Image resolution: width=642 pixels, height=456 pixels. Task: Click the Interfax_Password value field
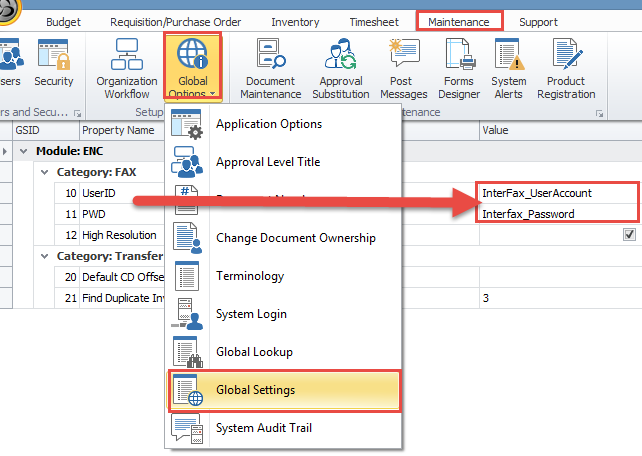556,214
